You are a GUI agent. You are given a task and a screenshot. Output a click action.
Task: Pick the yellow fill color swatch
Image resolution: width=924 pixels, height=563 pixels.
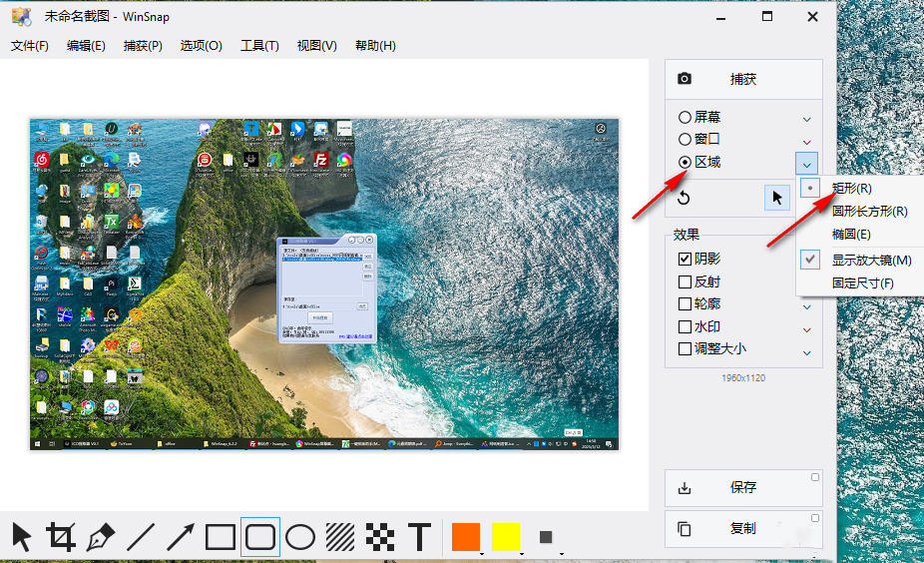click(506, 536)
